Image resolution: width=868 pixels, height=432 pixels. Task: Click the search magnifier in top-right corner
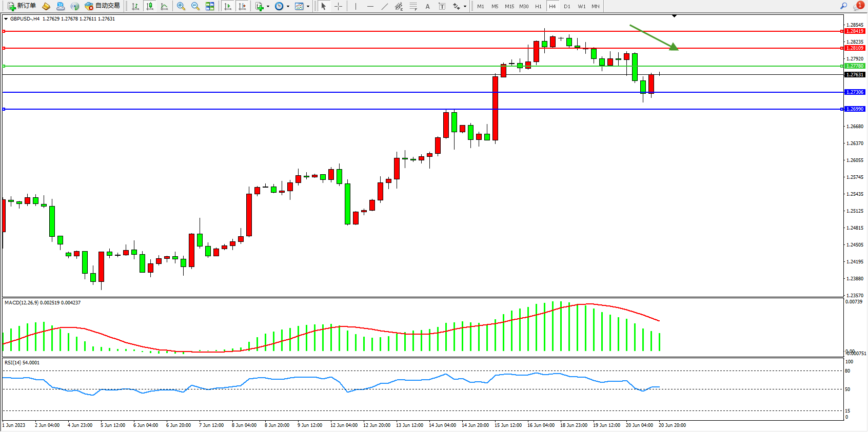pos(843,6)
